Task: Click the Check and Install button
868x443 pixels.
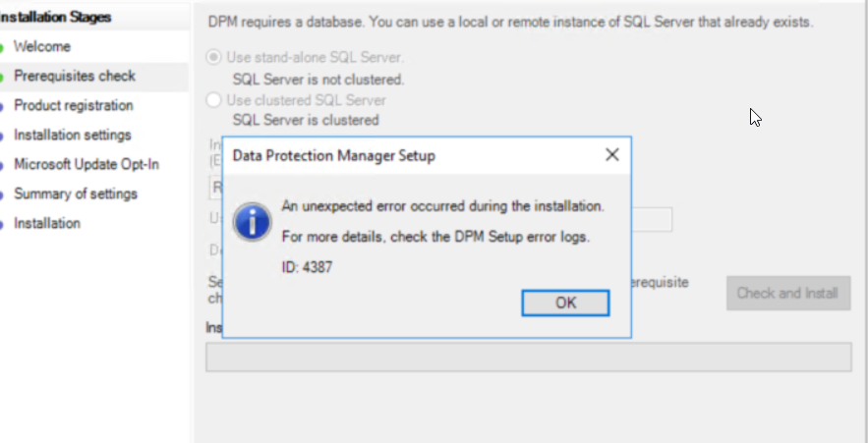Action: click(x=787, y=293)
